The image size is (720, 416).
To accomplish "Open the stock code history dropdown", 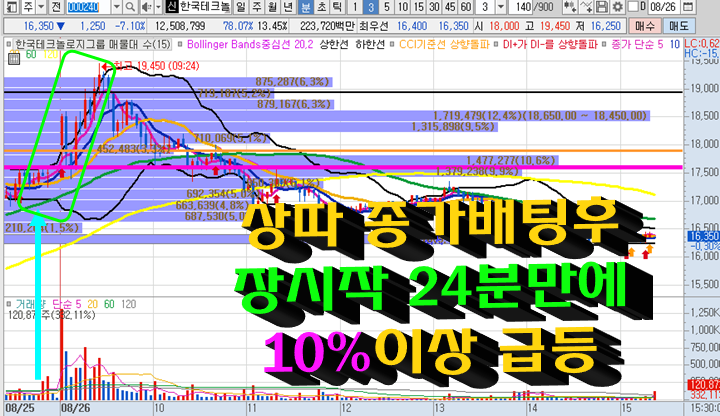I will (x=117, y=7).
